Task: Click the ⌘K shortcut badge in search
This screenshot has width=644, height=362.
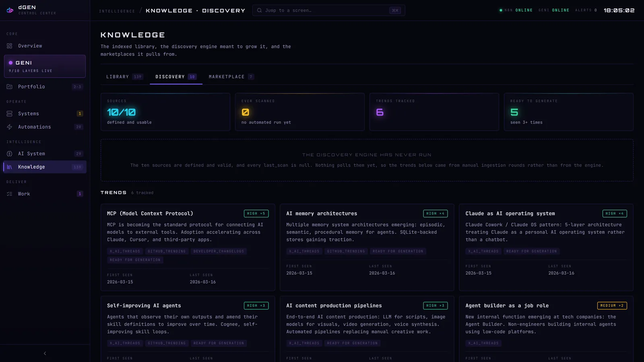Action: (395, 10)
